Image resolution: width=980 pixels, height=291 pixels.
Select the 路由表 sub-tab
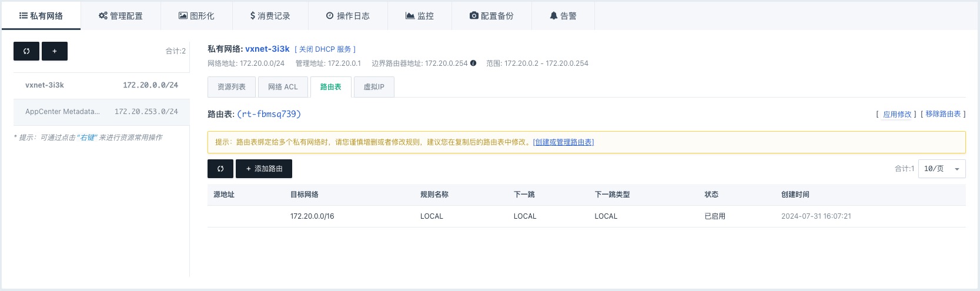point(330,87)
